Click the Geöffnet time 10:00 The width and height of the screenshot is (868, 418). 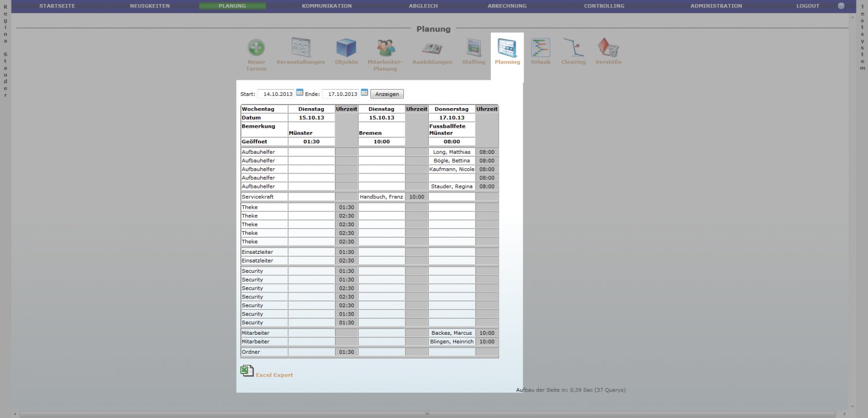(x=381, y=142)
